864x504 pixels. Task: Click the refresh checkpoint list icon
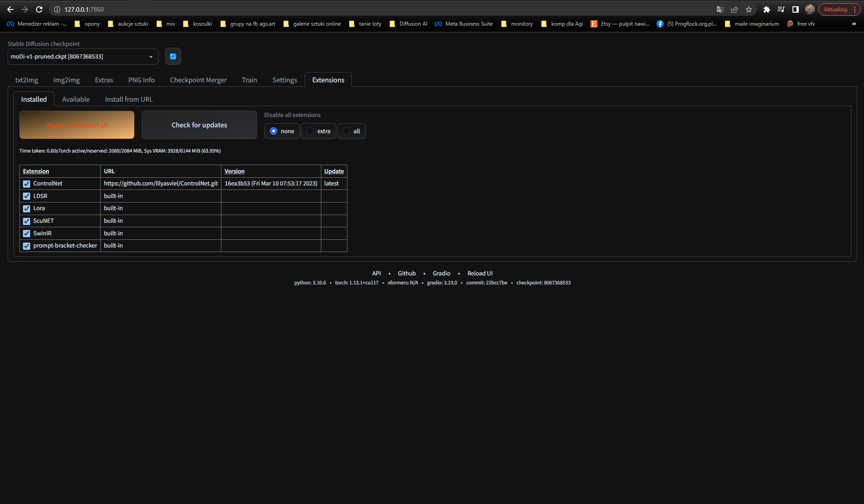coord(173,57)
